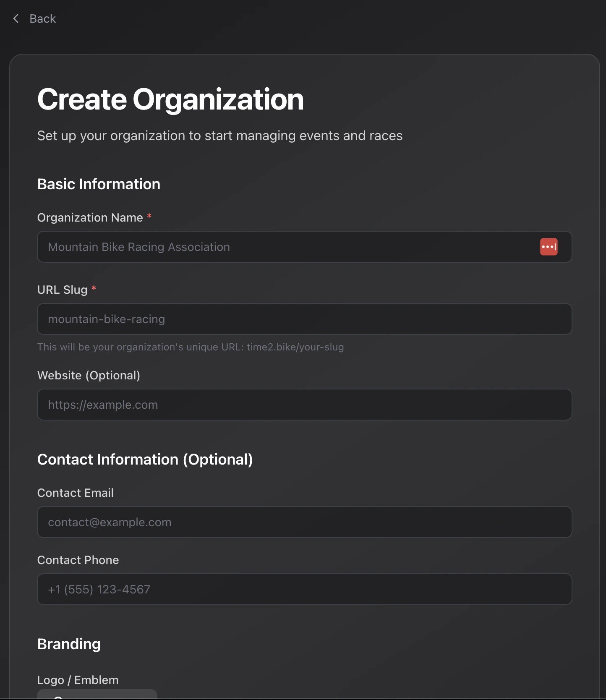This screenshot has width=606, height=700.
Task: Click the Logo / Emblem label
Action: click(x=78, y=680)
